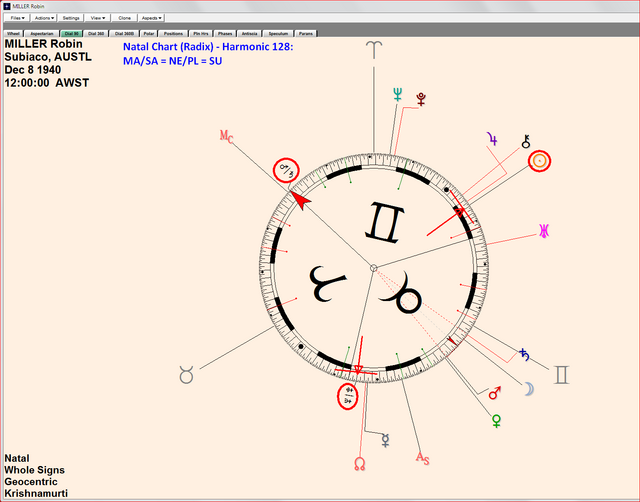The width and height of the screenshot is (640, 502).
Task: Click the dial center pivot point
Action: (x=373, y=268)
